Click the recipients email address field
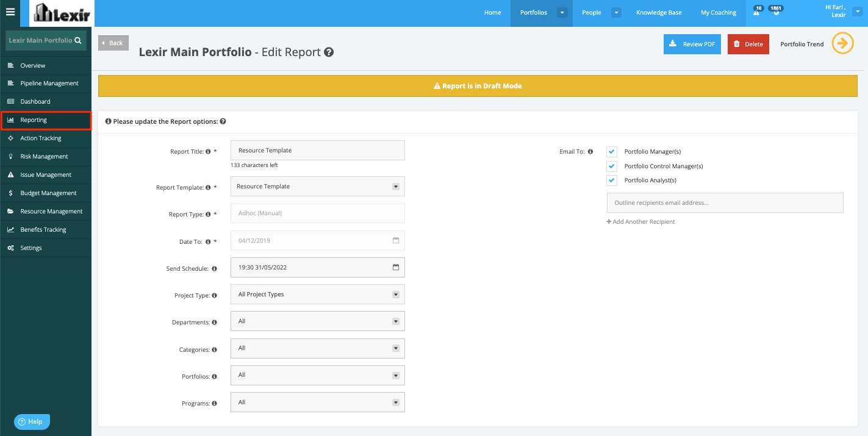The image size is (868, 436). pos(725,203)
